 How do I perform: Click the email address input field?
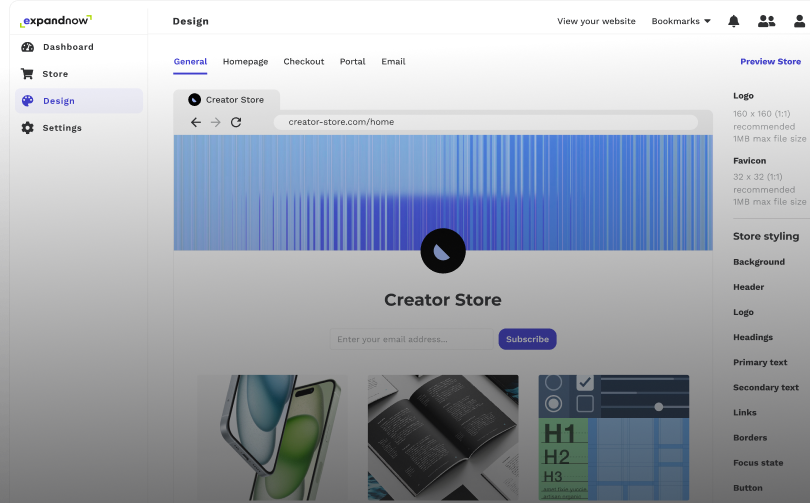tap(412, 339)
